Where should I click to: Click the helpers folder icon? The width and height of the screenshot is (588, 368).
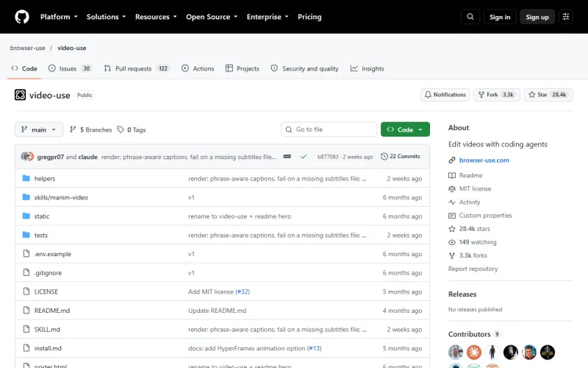26,178
